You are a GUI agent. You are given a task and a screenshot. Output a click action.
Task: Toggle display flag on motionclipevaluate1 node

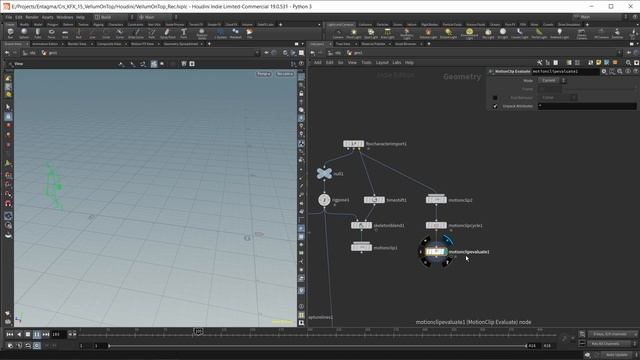tap(447, 241)
